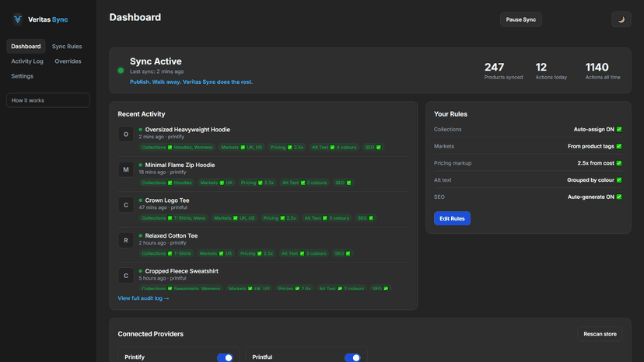Click the 'Publish. Walk away.' tagline link
This screenshot has height=362, width=644.
click(191, 82)
